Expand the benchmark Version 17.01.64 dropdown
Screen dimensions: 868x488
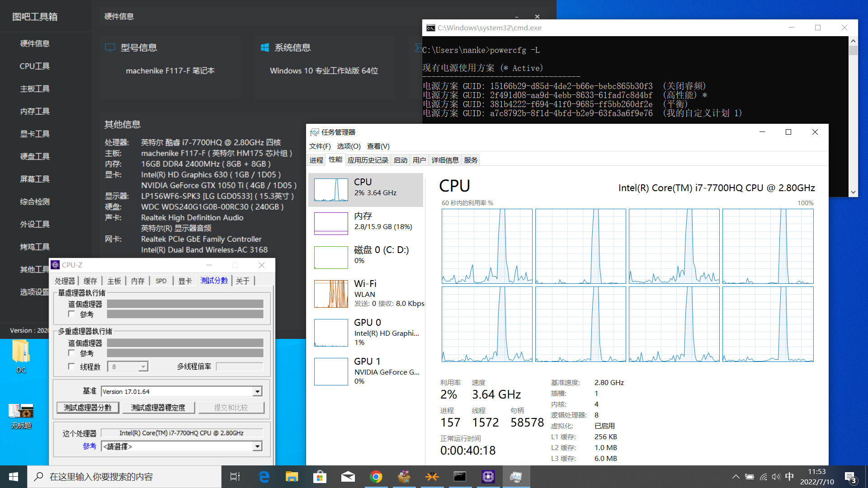click(257, 391)
